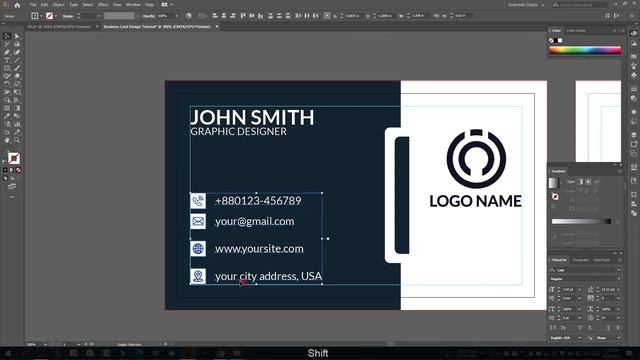Click the email envelope icon on card
Image resolution: width=640 pixels, height=360 pixels.
tap(198, 221)
